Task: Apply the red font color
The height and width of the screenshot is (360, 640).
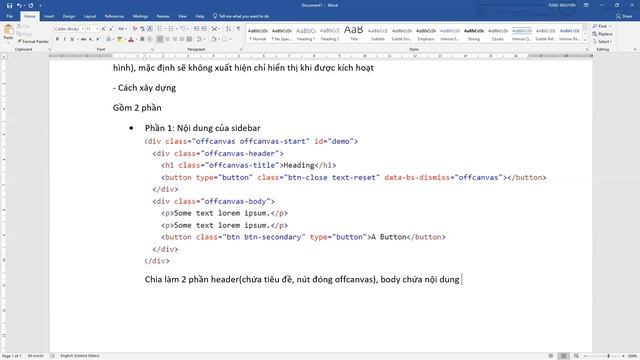Action: click(131, 39)
